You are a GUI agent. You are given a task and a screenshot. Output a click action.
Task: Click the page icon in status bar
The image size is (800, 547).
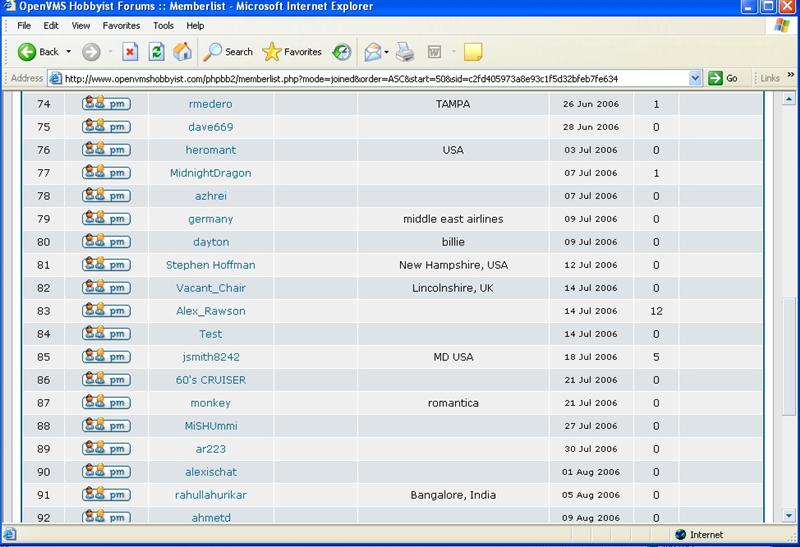(10, 534)
